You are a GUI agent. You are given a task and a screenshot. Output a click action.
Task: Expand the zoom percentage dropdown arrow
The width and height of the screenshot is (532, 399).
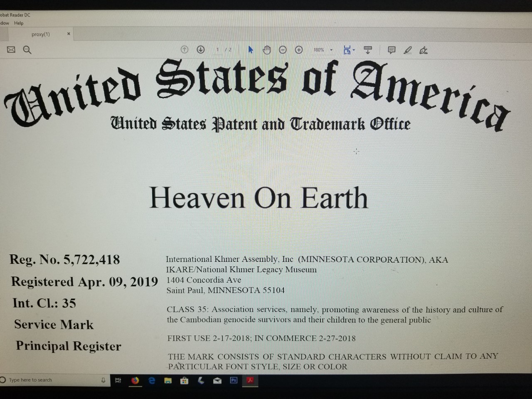click(331, 50)
